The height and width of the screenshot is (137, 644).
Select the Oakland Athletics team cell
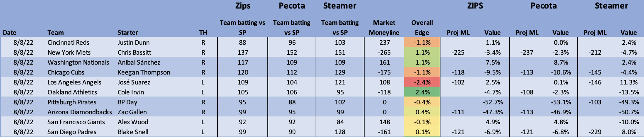72,92
